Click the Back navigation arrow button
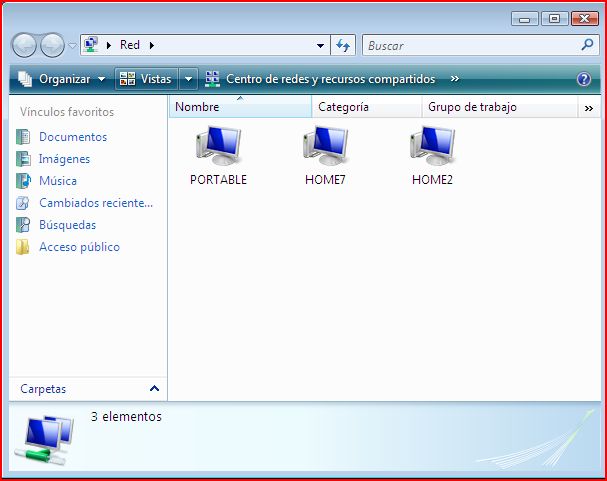The width and height of the screenshot is (607, 481). coord(24,45)
